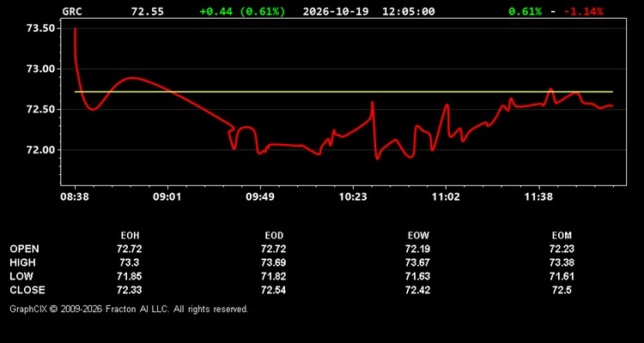Click EOM low value 71.61

[562, 276]
